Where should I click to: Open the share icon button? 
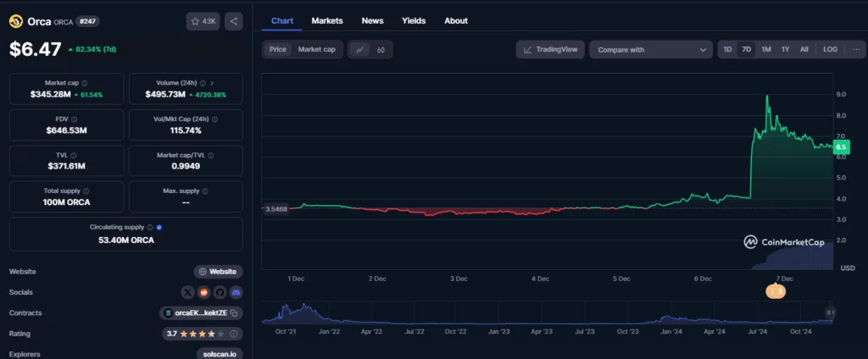click(x=234, y=21)
